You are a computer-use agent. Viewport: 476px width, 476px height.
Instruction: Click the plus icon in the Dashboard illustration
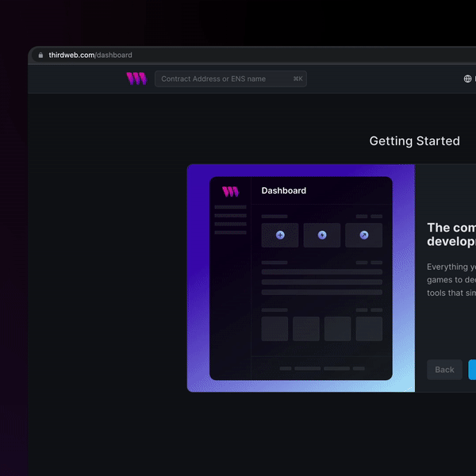(x=280, y=235)
